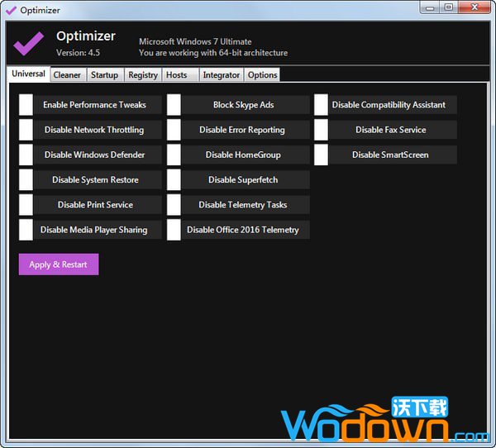This screenshot has height=448, width=496.
Task: Check the Disable Error Reporting checkbox
Action: click(x=174, y=130)
